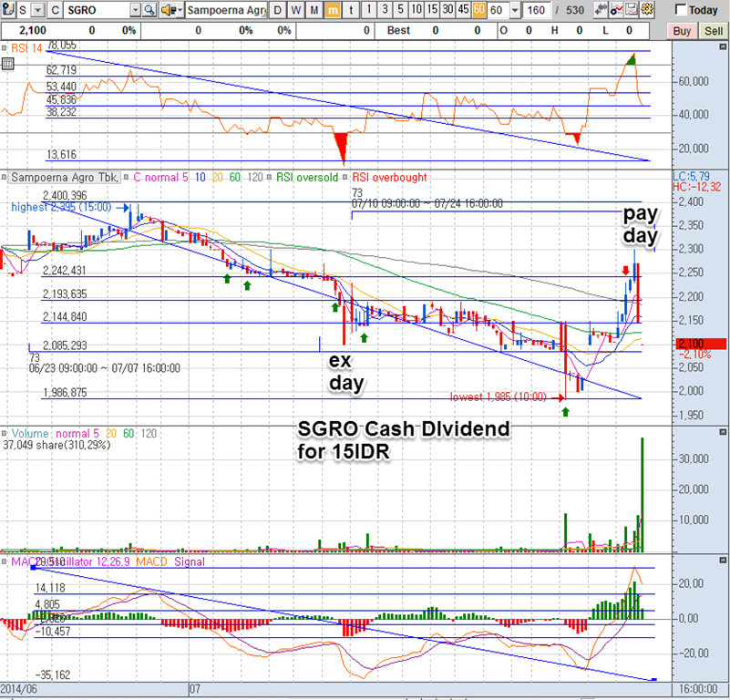Open the market type 'S' dropdown
Screen dimensions: 730x700
click(38, 10)
